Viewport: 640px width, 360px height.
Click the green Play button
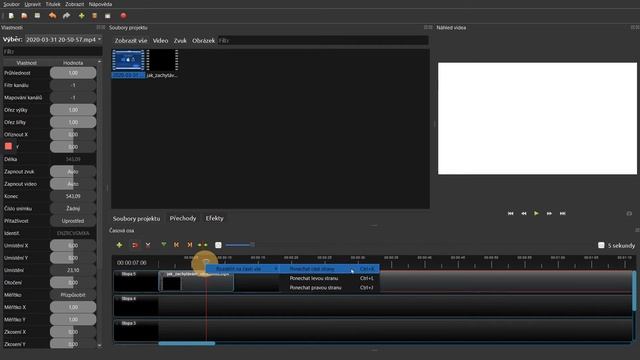click(536, 213)
